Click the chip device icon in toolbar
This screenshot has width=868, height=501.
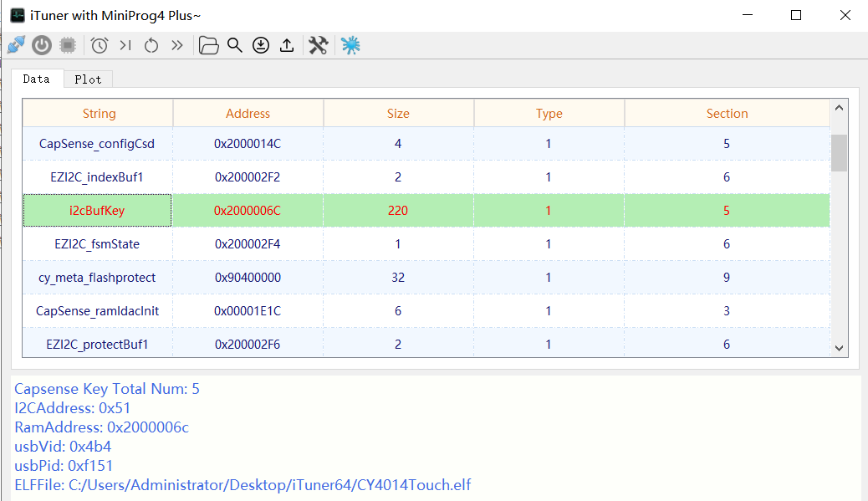(68, 45)
